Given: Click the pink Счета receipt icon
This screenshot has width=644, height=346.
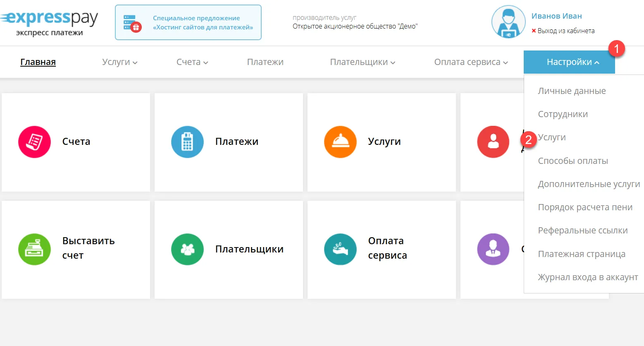Looking at the screenshot, I should pos(34,142).
